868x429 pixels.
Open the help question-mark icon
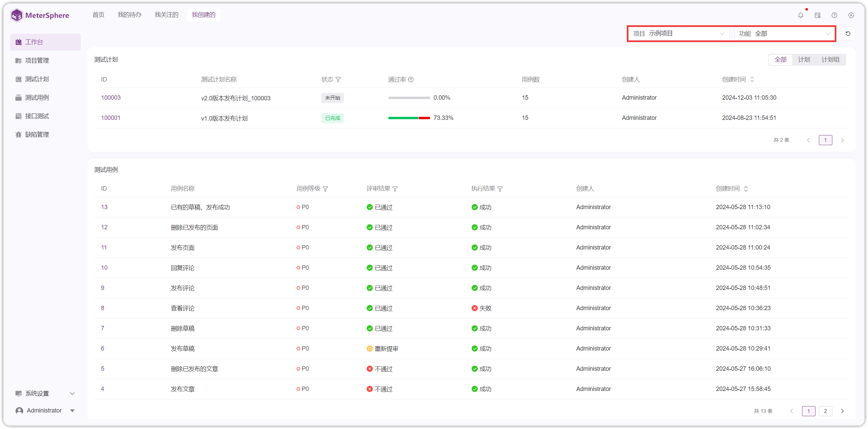834,15
